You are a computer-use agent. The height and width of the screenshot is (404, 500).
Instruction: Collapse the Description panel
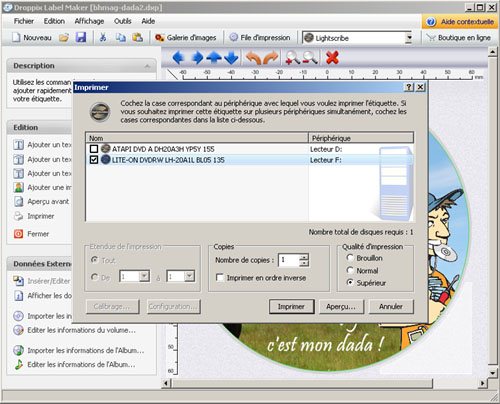point(147,66)
